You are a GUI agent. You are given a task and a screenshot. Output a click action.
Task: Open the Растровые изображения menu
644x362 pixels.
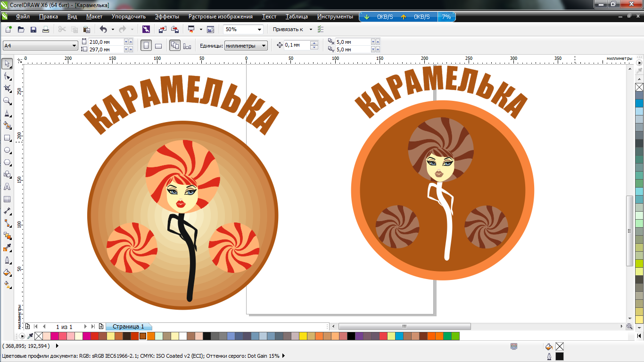(x=221, y=16)
